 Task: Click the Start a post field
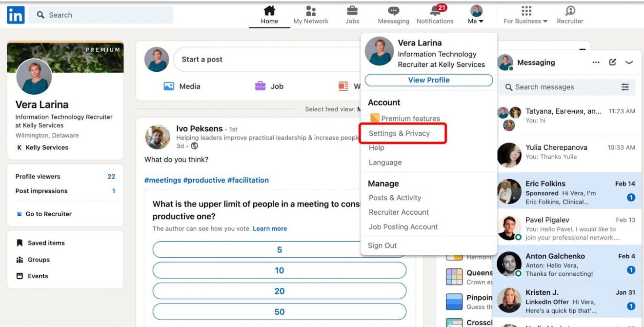(x=244, y=59)
